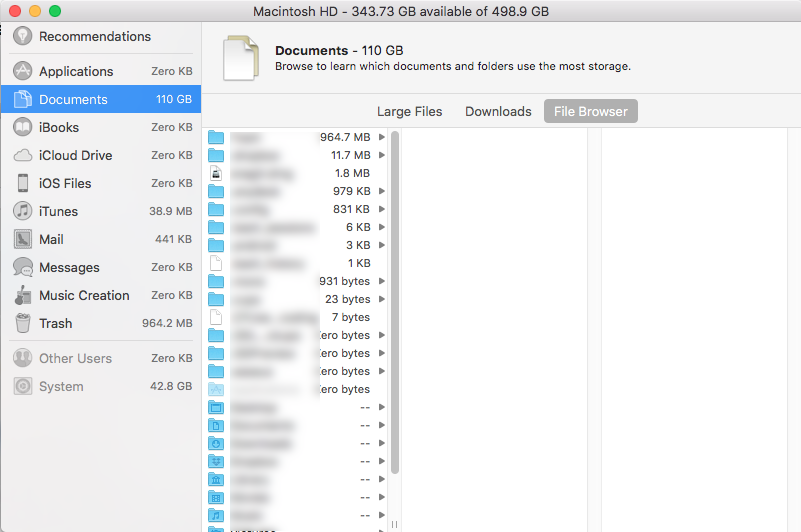The image size is (801, 532).
Task: Select the folder icon sized 979 KB
Action: (x=216, y=191)
